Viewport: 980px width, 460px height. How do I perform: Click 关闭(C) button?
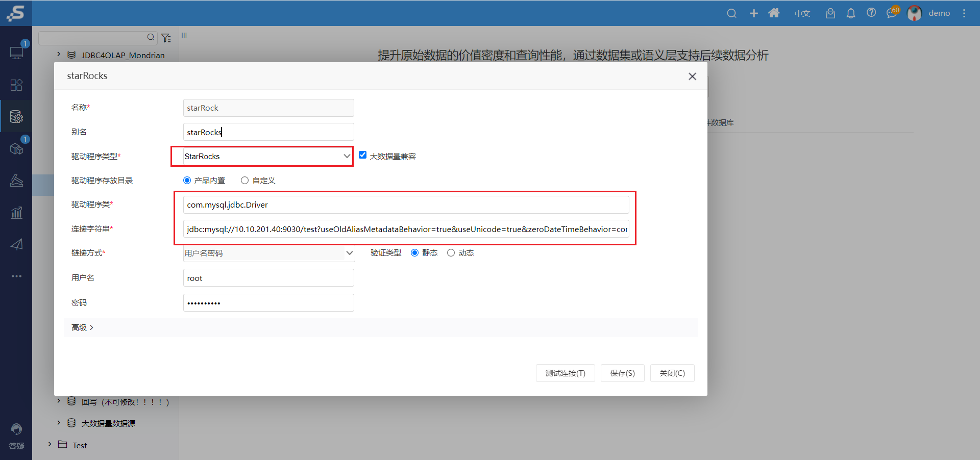tap(672, 373)
